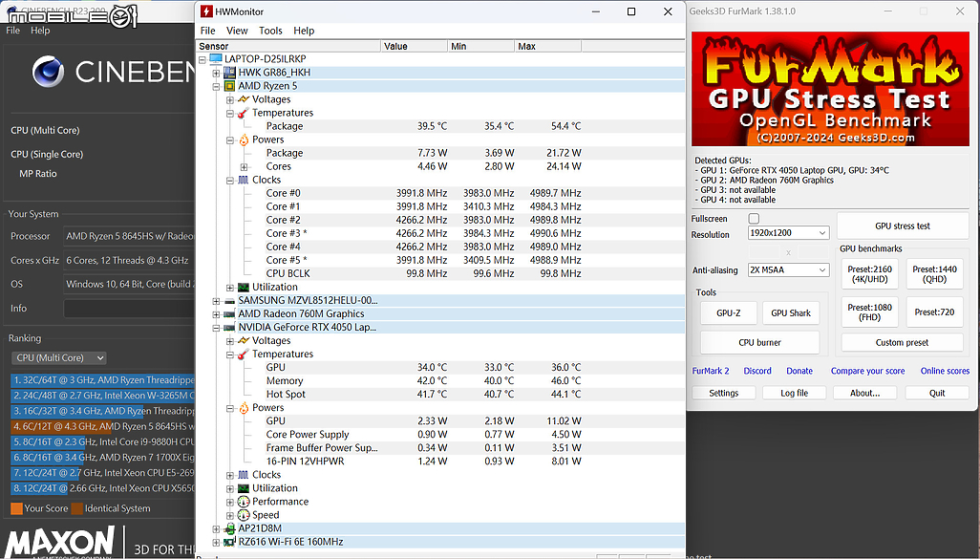Collapse the NVIDIA GeForce RTX 4050 node
The image size is (980, 559).
click(216, 328)
